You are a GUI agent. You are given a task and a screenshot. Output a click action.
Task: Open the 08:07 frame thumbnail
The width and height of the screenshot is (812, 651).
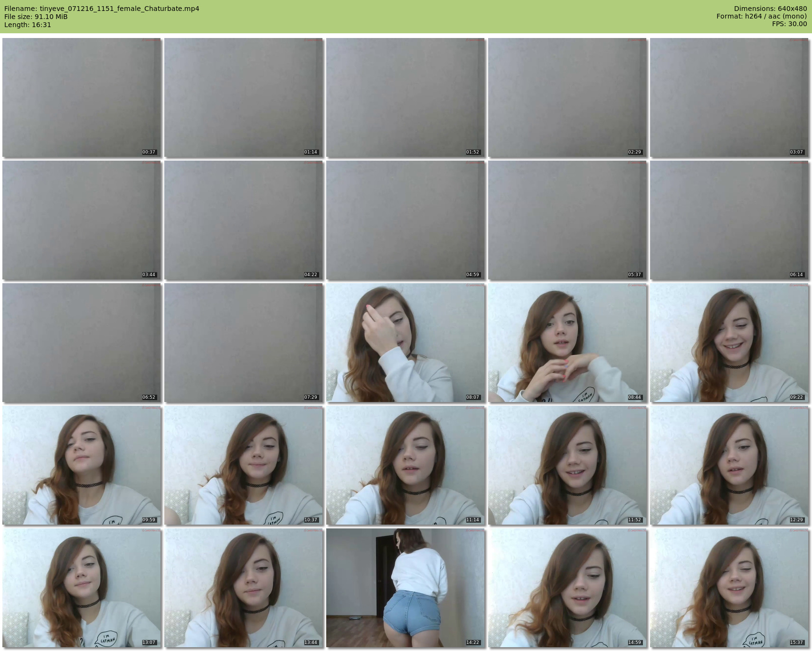click(x=406, y=343)
